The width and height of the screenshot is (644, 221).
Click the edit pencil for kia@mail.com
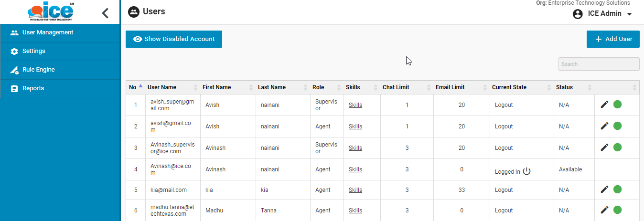604,189
